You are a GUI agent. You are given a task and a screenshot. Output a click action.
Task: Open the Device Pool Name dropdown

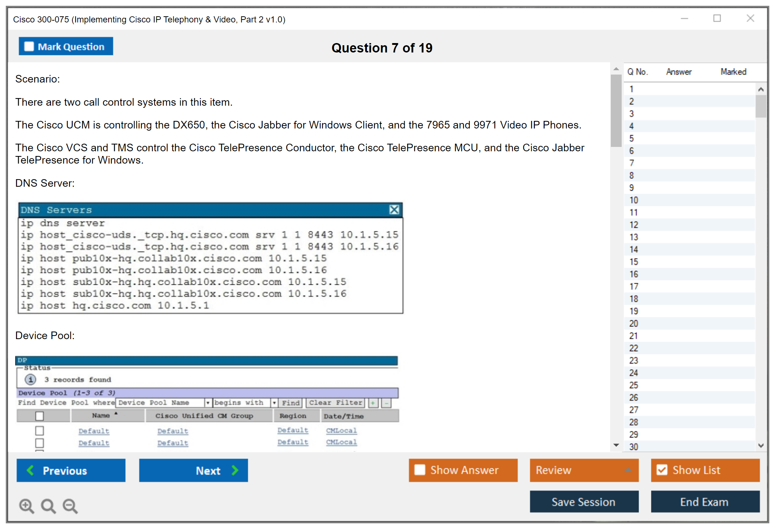pos(208,402)
